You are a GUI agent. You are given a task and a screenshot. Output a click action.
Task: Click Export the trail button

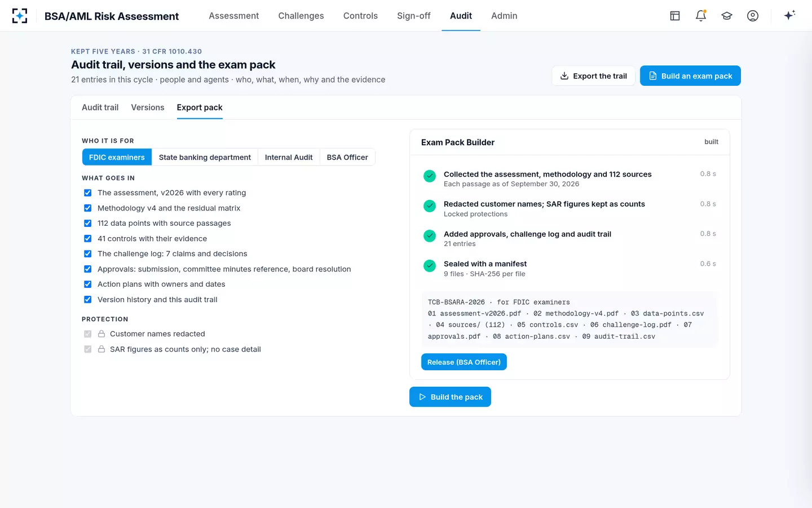(593, 76)
